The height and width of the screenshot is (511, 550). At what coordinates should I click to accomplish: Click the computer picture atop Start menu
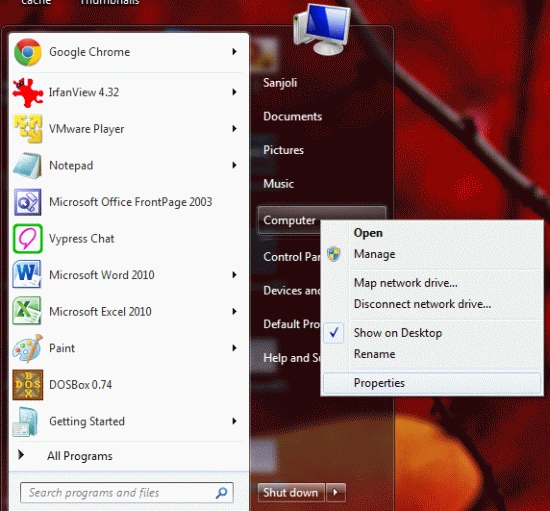click(x=322, y=30)
